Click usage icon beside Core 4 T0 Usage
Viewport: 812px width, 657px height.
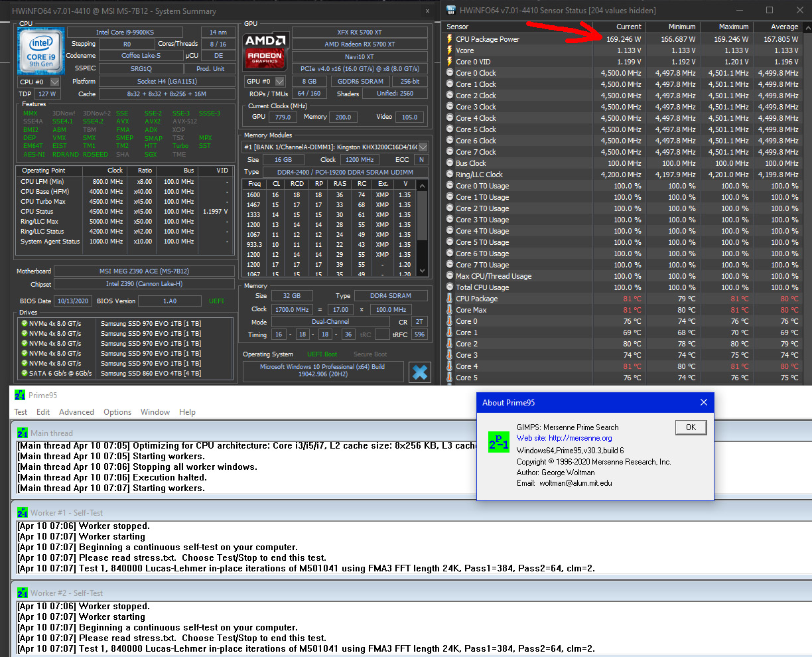450,231
